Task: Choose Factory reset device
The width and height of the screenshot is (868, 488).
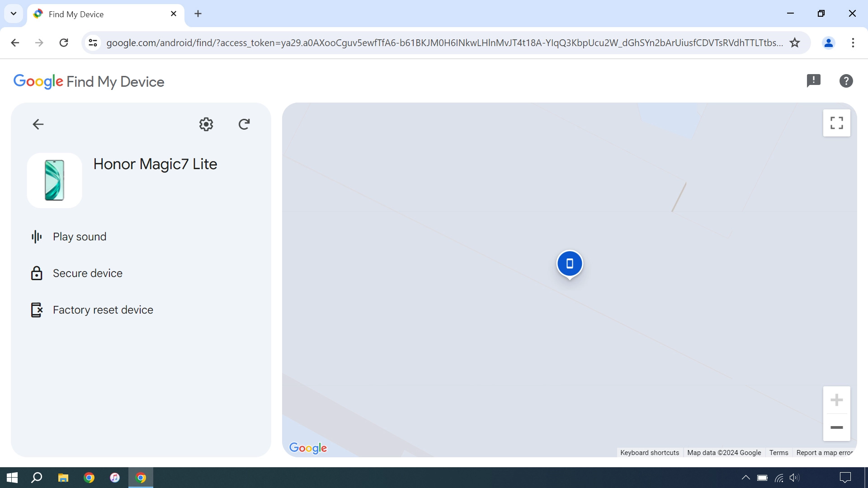Action: [x=103, y=310]
